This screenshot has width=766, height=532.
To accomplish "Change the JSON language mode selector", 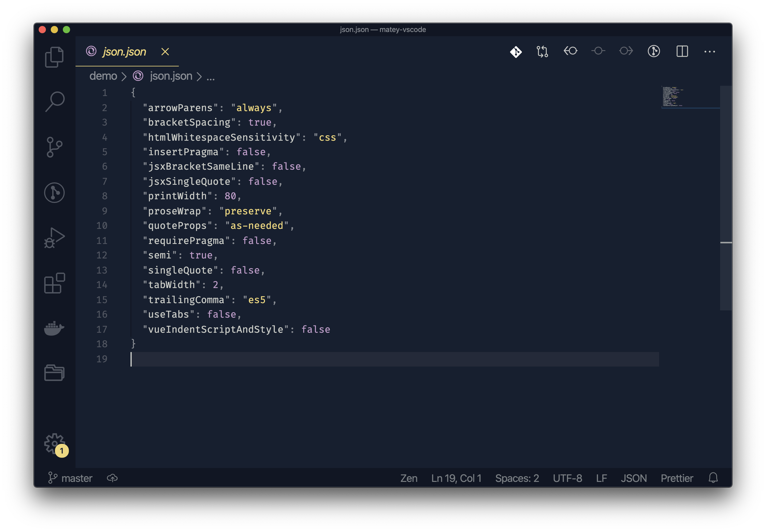I will (633, 478).
